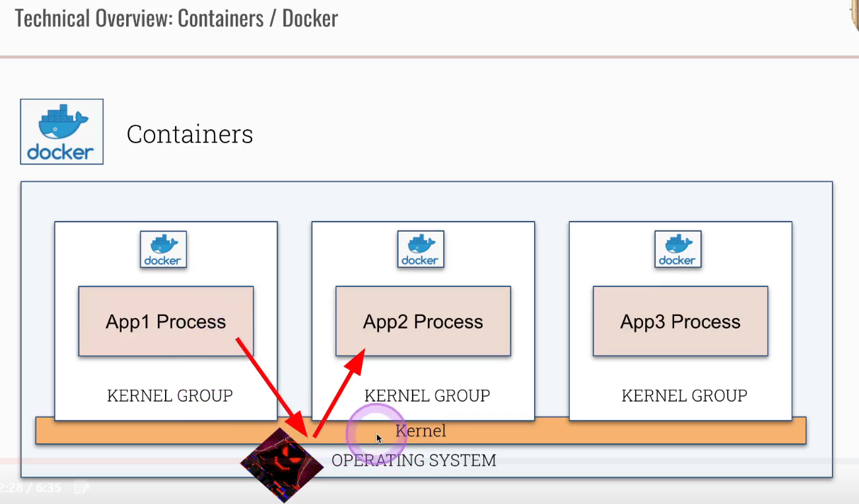The image size is (859, 504).
Task: Click the red hacker image near the kernel
Action: (282, 464)
